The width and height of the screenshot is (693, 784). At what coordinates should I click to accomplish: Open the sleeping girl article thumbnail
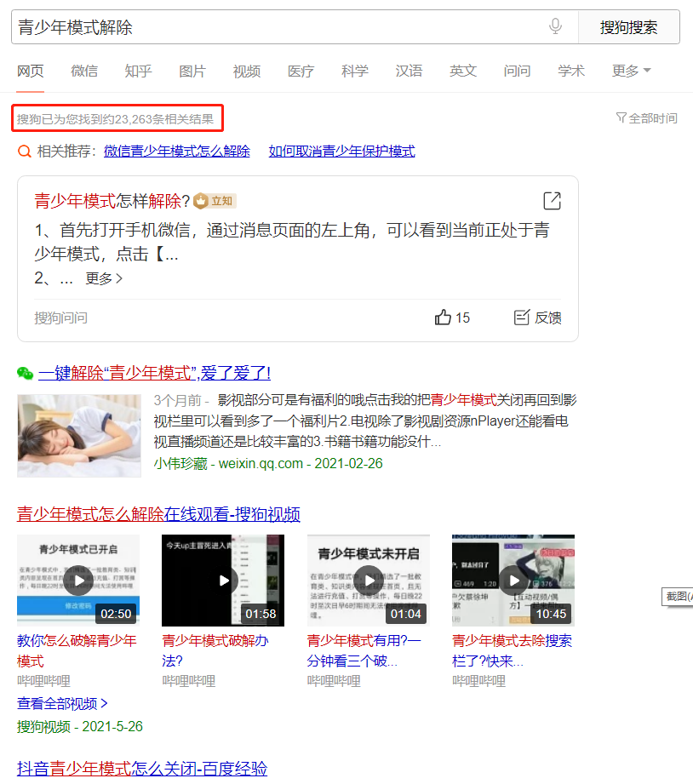(79, 436)
